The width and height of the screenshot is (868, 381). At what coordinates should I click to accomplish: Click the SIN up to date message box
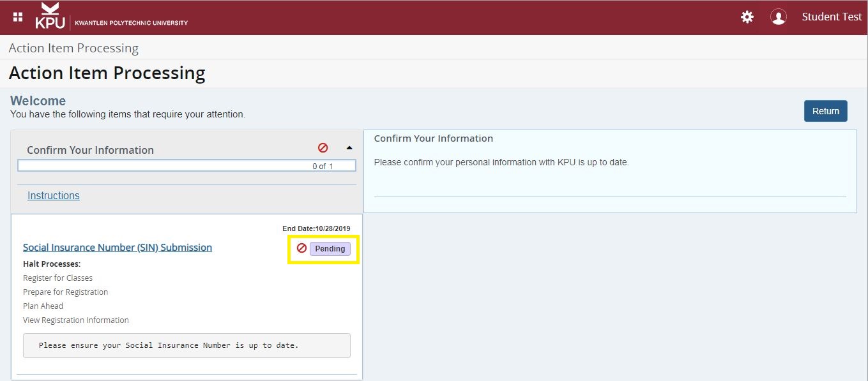coord(187,345)
